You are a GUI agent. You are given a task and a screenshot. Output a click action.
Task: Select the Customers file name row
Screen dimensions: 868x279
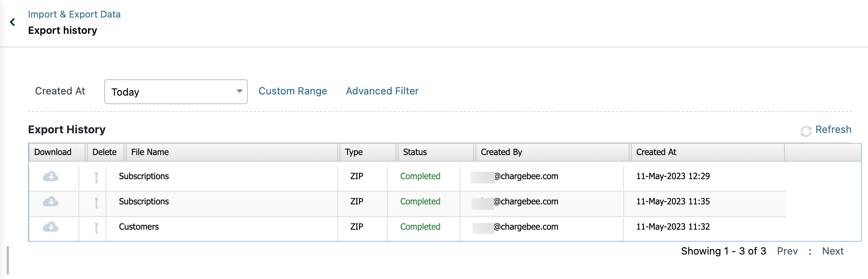coord(139,227)
